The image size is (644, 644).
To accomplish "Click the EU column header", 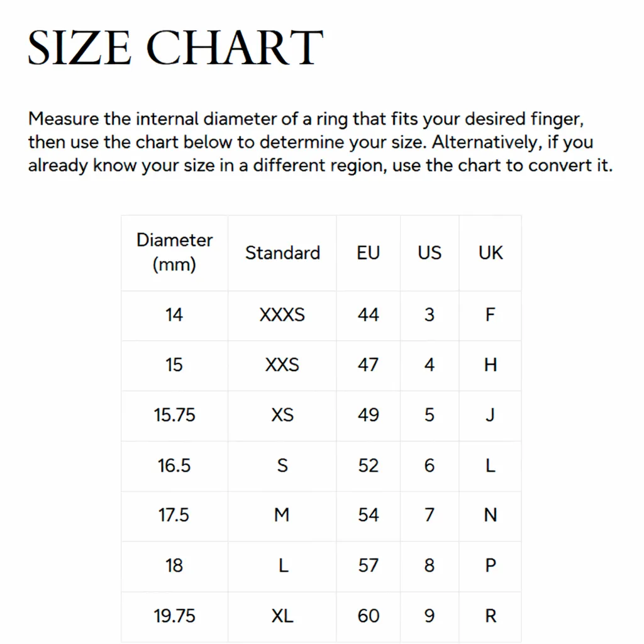I will [x=368, y=253].
